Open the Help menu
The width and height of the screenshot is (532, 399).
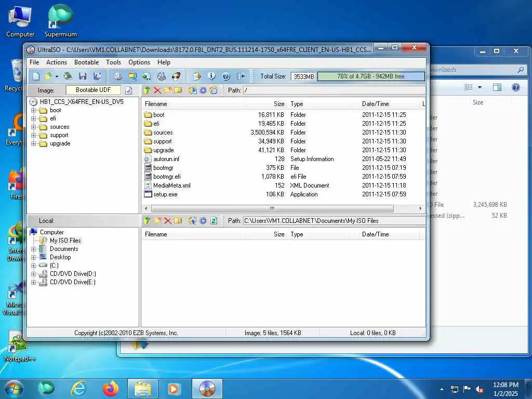pyautogui.click(x=164, y=62)
